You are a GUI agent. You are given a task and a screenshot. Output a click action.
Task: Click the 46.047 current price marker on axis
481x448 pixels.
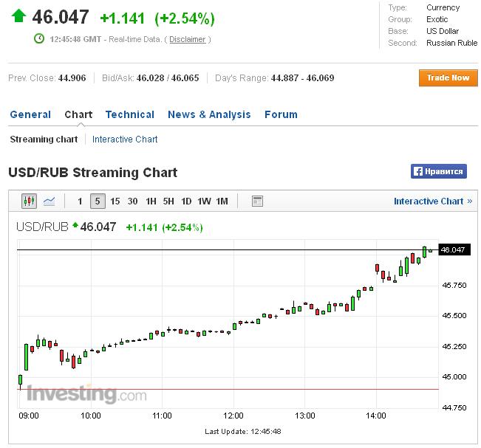click(454, 250)
